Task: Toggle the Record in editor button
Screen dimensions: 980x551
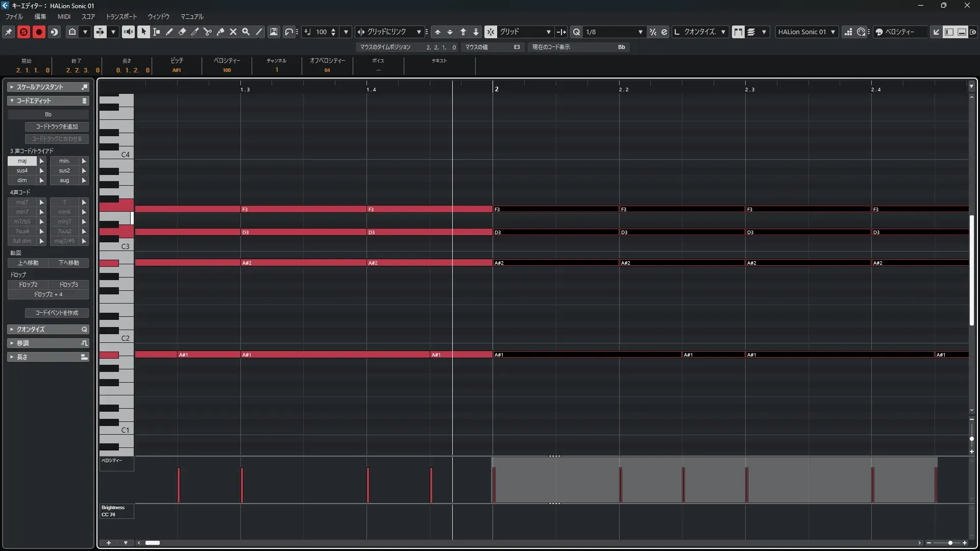Action: 39,32
